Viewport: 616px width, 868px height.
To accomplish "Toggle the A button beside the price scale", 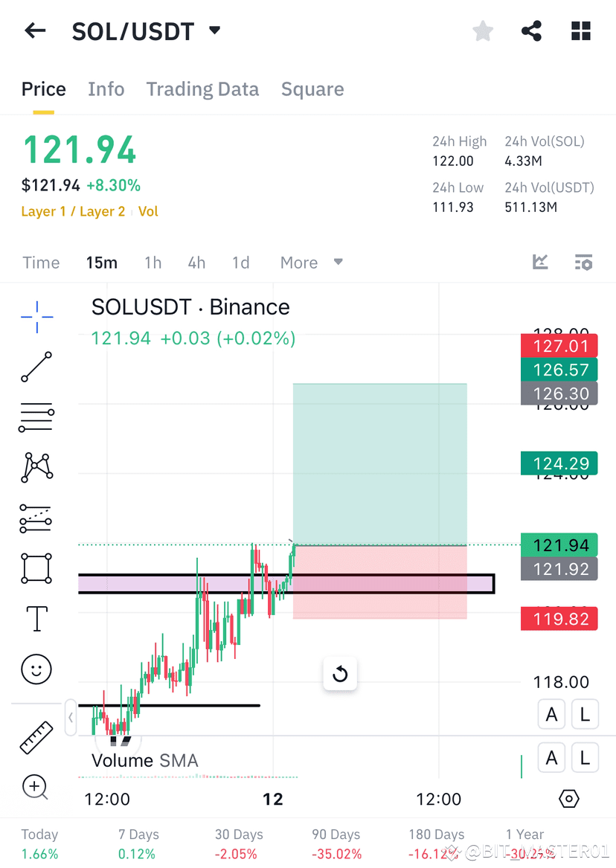I will [551, 714].
